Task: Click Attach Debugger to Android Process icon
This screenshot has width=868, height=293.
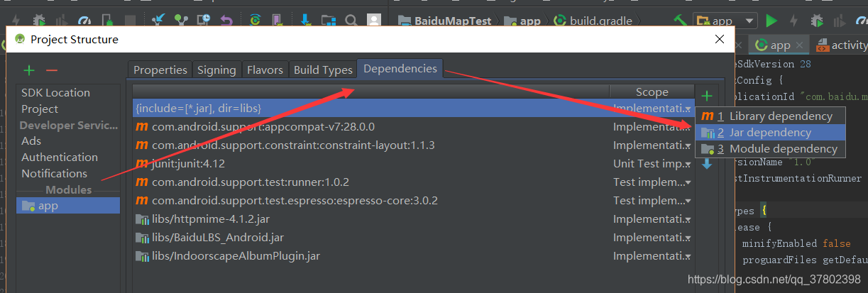Action: [x=107, y=21]
